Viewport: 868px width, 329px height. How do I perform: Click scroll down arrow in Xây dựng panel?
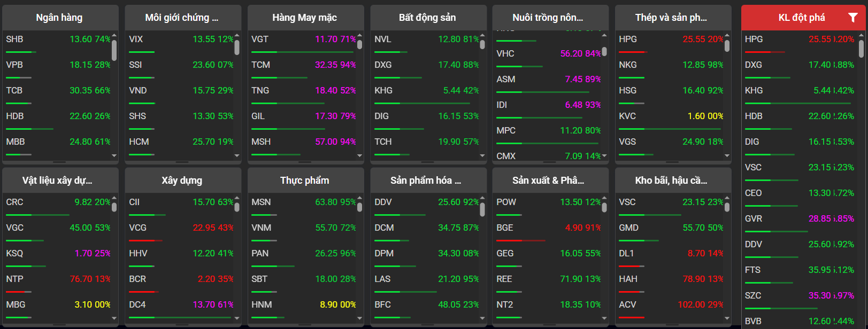point(237,318)
